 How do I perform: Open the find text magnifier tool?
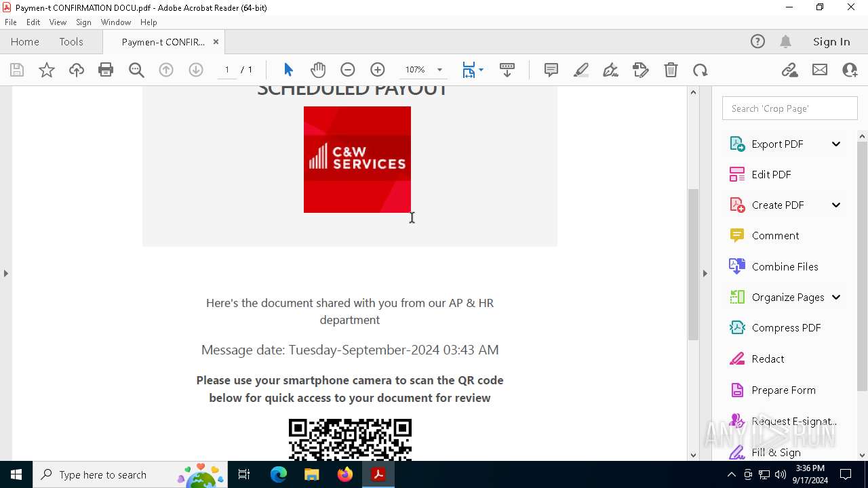pos(136,70)
